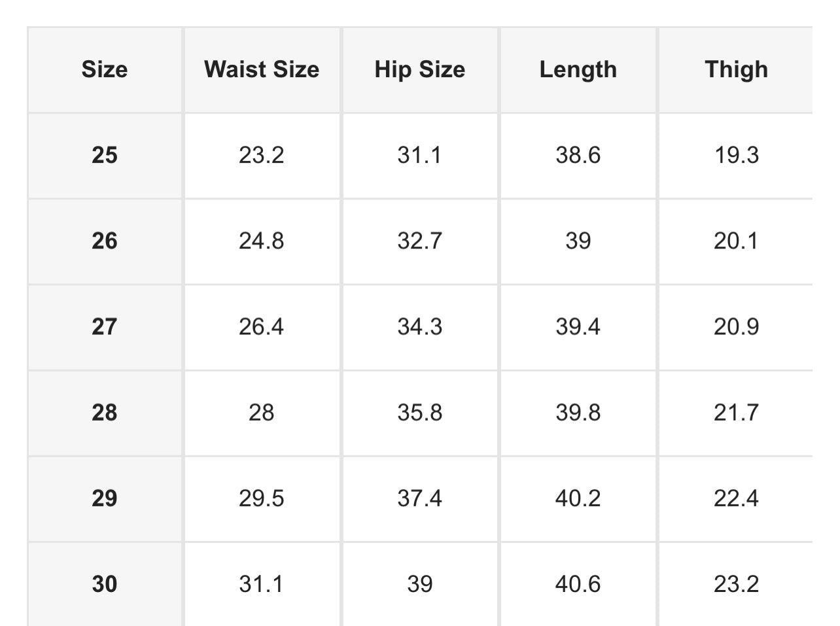
Task: Click the Size column header
Action: point(105,69)
